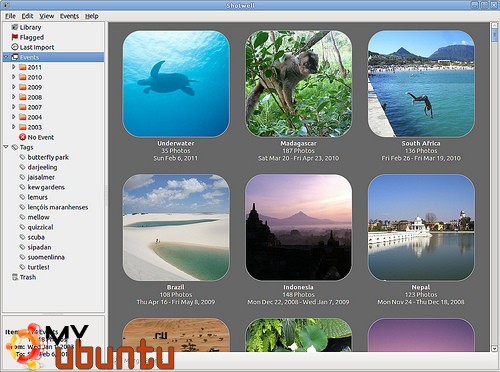Viewport: 500px width, 372px height.
Task: Click the "123 Photos" count text
Action: pos(421,294)
